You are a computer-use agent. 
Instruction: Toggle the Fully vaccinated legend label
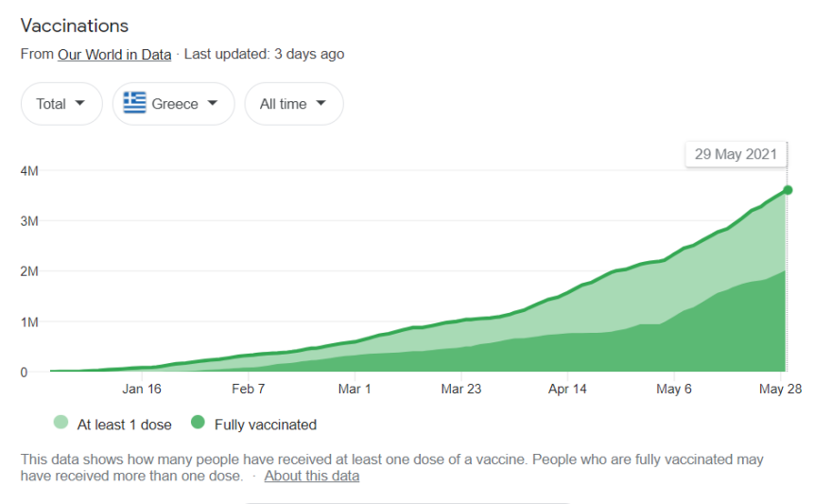tap(266, 425)
